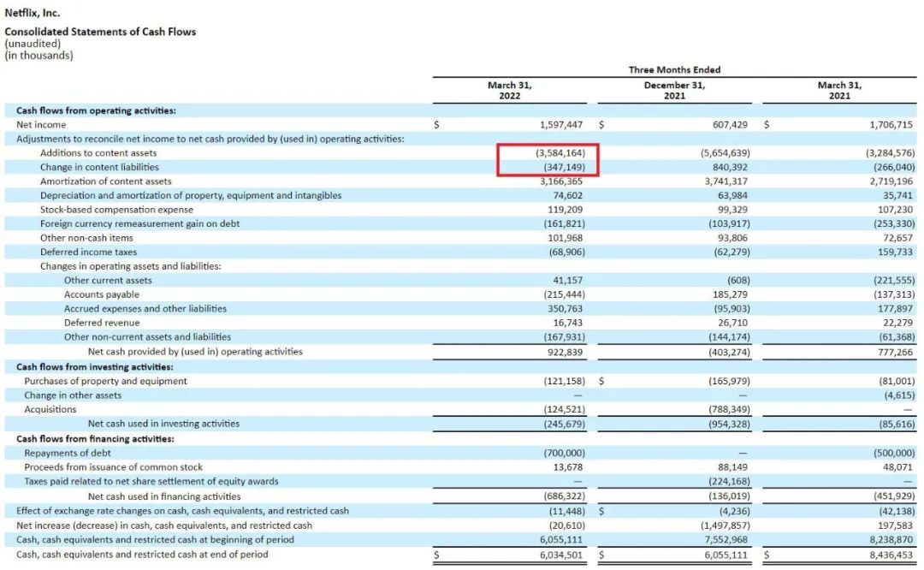Select 'Cash flows from investing activities:' heading
The height and width of the screenshot is (570, 924).
(95, 367)
